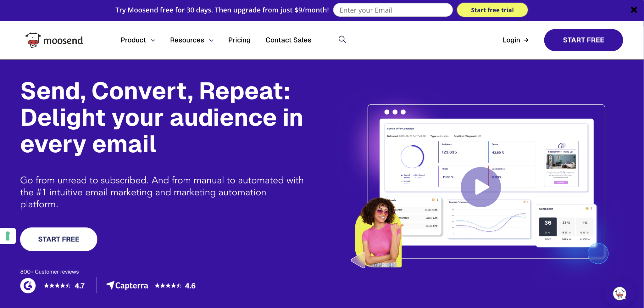Click the arrow next to Login
Image resolution: width=644 pixels, height=308 pixels.
[x=526, y=40]
